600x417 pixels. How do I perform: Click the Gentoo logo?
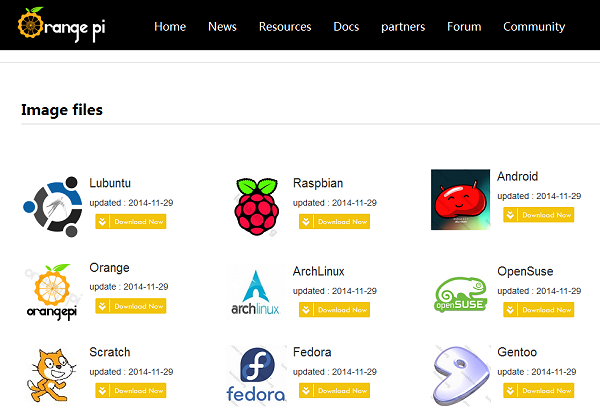tap(461, 376)
